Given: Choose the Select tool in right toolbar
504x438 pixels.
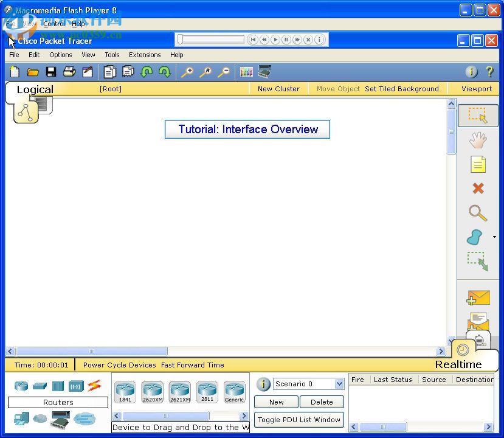Looking at the screenshot, I should (478, 115).
